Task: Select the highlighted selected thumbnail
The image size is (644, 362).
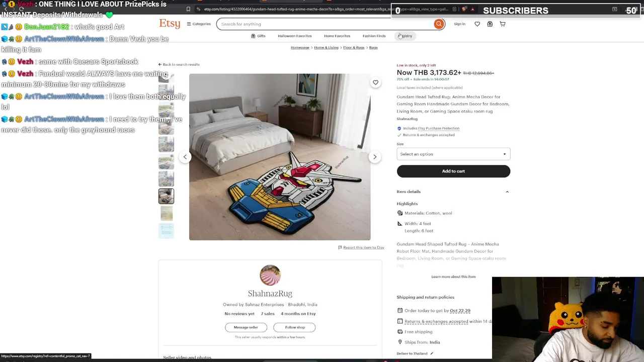Action: 166,196
